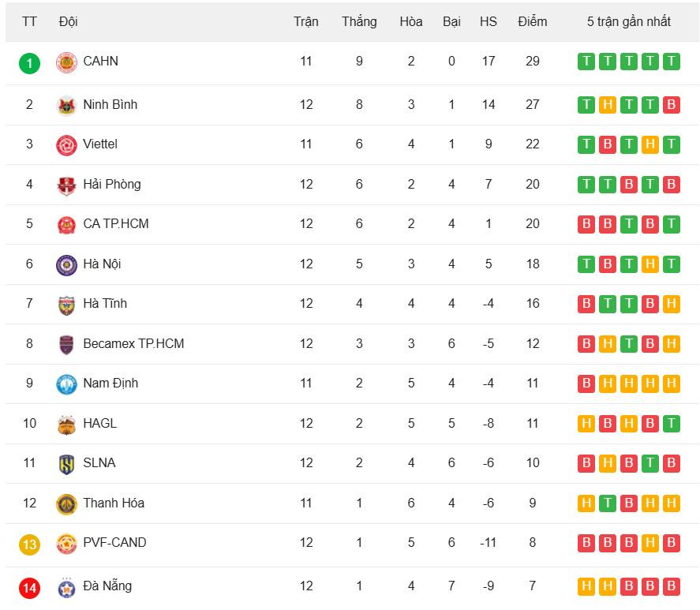Click the HAGL team logo
Viewport: 700px width, 610px height.
(66, 425)
